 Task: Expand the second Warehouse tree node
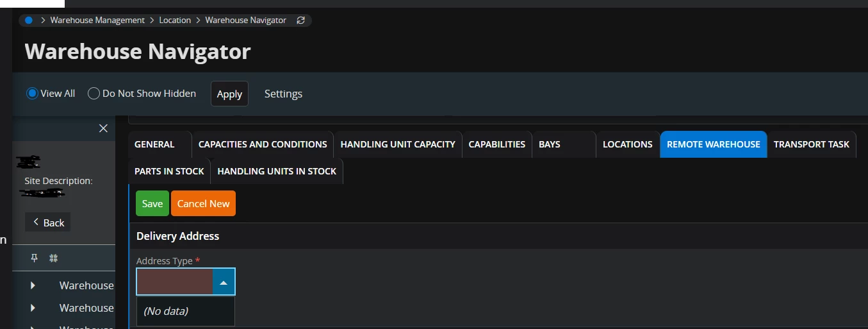click(33, 308)
